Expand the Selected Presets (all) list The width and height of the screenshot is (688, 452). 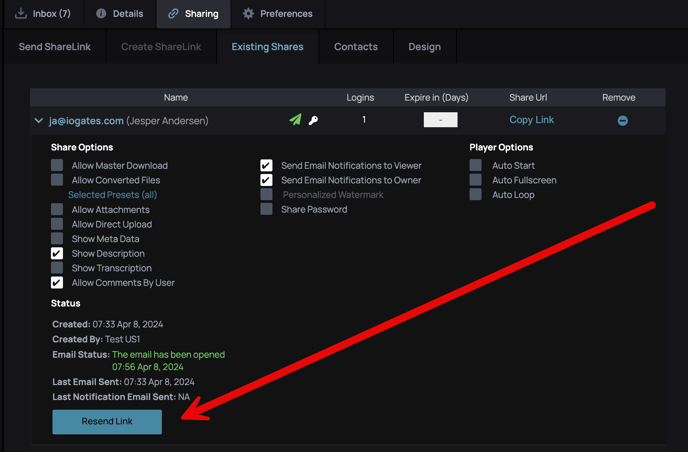click(x=112, y=195)
